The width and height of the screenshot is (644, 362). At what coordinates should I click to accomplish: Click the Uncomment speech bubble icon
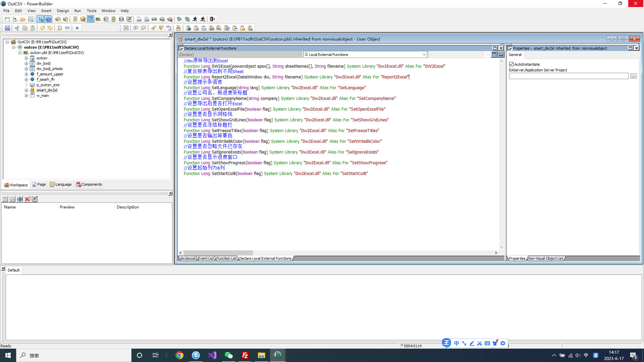143,28
